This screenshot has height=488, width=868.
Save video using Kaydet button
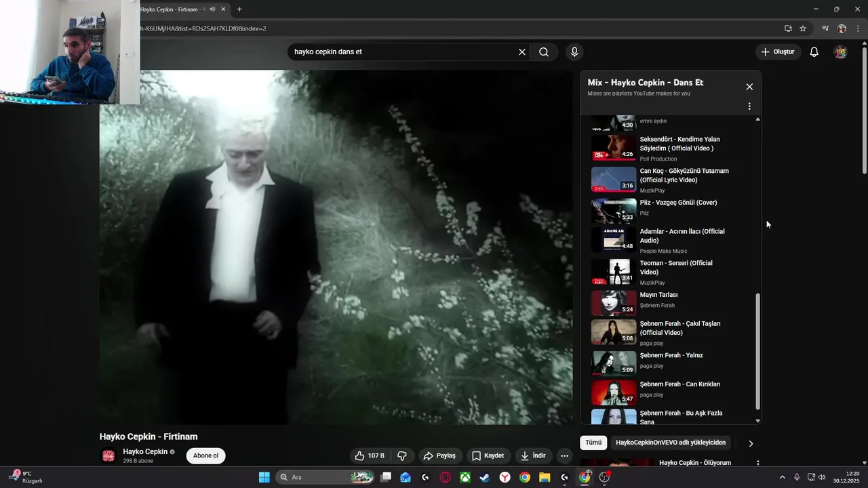pos(488,456)
